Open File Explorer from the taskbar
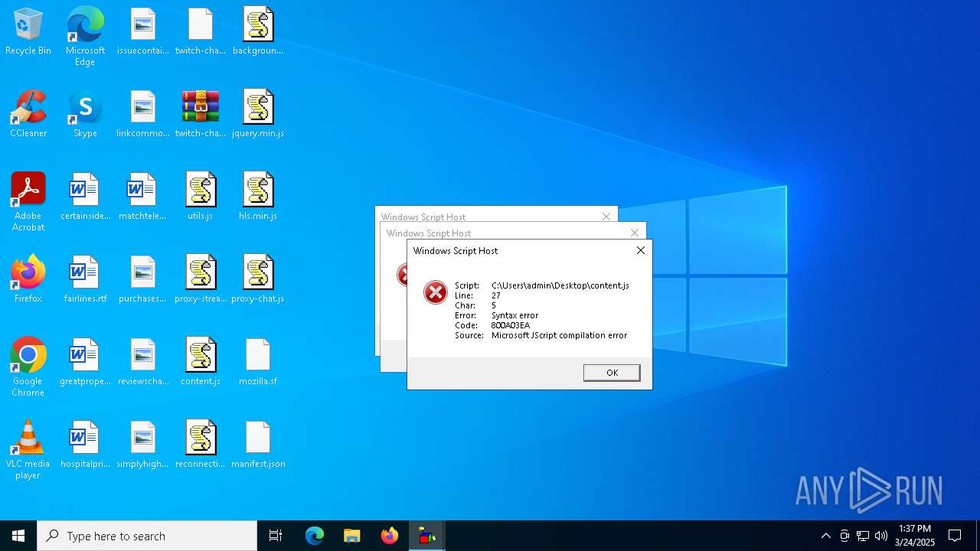This screenshot has height=551, width=980. click(352, 536)
